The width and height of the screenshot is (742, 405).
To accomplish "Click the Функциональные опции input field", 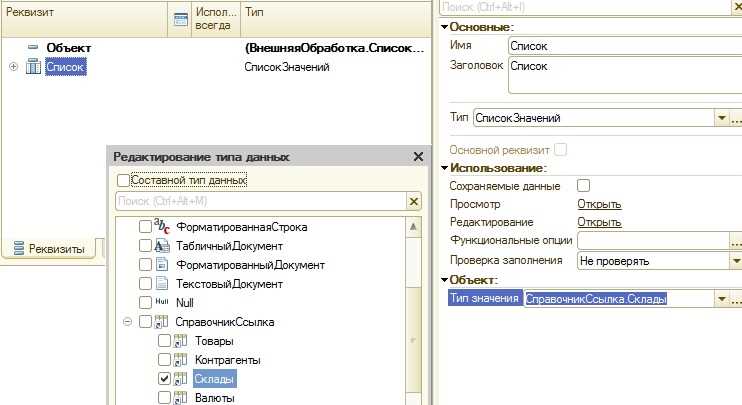I will 654,241.
